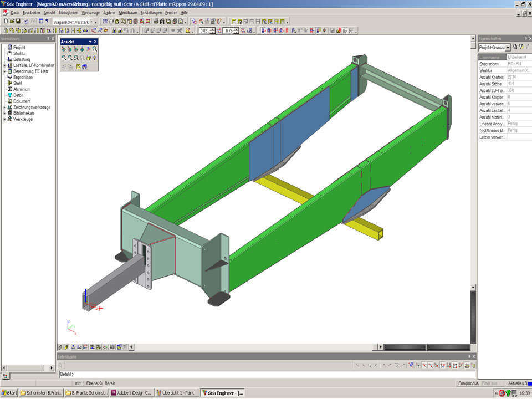The height and width of the screenshot is (399, 532).
Task: Open the Wagen9.0 project selector dropdown
Action: (94, 22)
